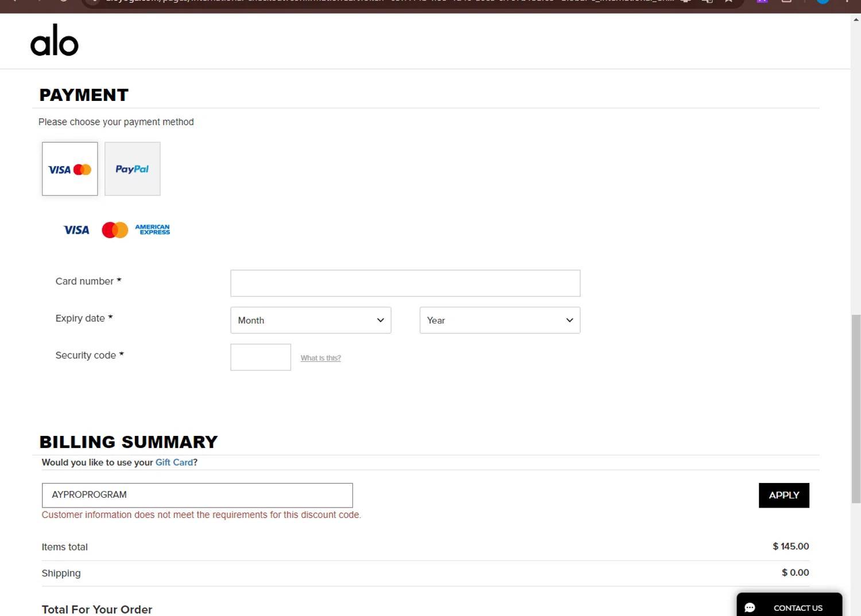Follow the Gift Card link
Image resolution: width=861 pixels, height=616 pixels.
pos(174,462)
